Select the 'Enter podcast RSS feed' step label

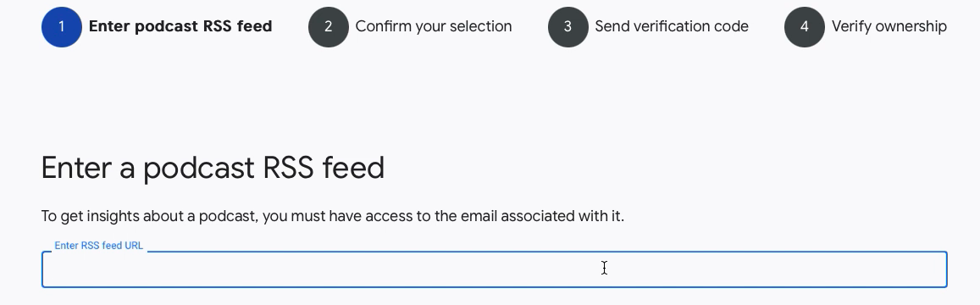(180, 26)
